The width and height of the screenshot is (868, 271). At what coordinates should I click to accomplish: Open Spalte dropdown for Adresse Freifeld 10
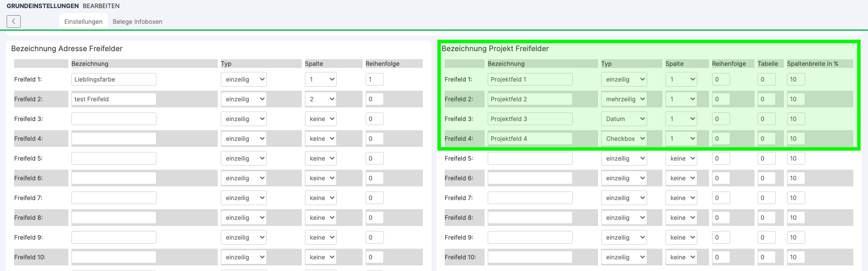pos(321,257)
